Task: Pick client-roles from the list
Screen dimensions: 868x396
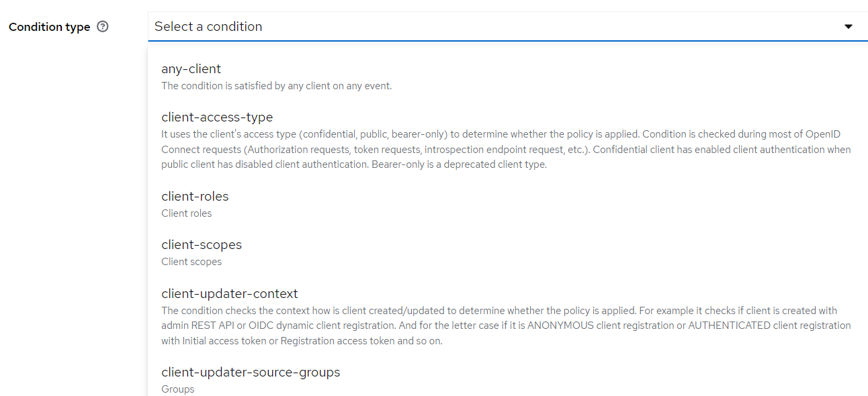Action: click(195, 196)
